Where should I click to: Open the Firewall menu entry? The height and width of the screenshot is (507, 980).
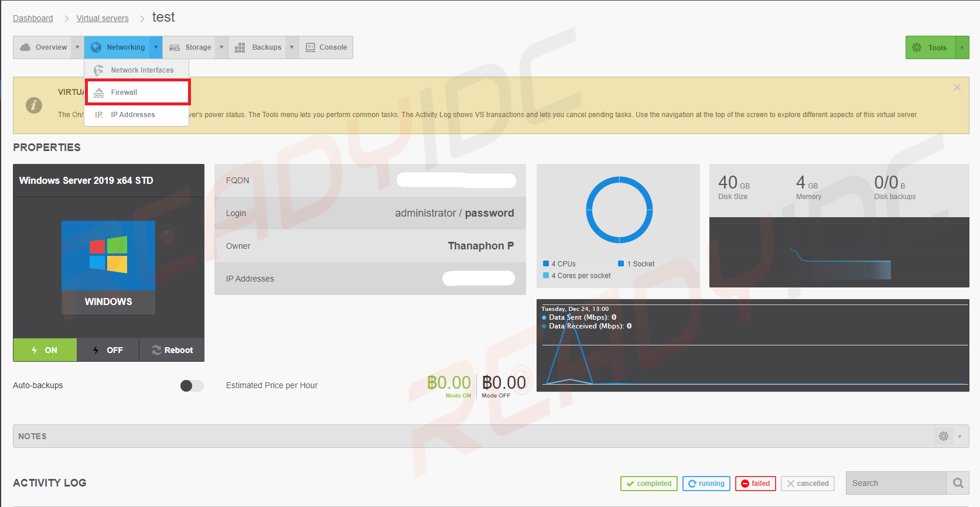pos(138,93)
